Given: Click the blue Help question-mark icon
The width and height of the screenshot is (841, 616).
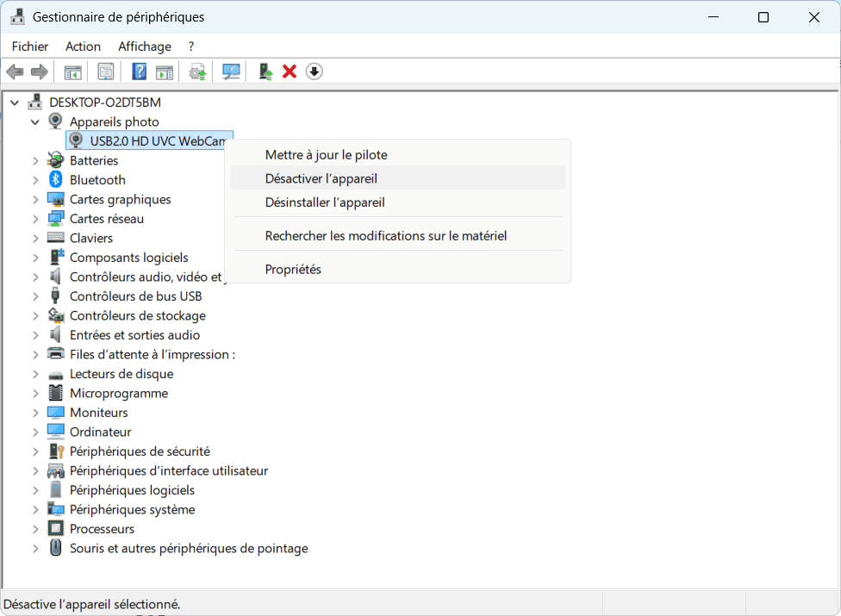Looking at the screenshot, I should pyautogui.click(x=139, y=72).
